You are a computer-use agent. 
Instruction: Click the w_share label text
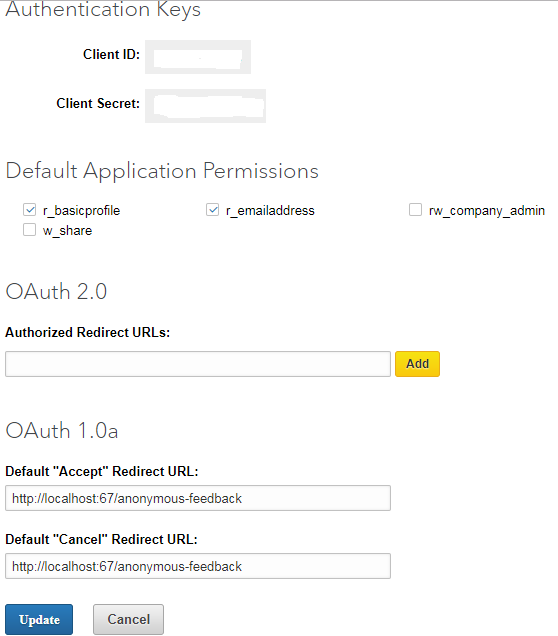pos(67,231)
